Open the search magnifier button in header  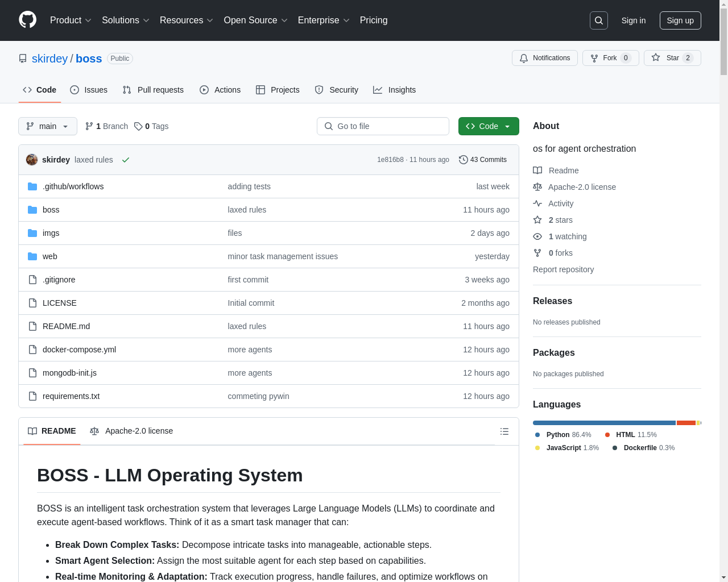tap(599, 20)
